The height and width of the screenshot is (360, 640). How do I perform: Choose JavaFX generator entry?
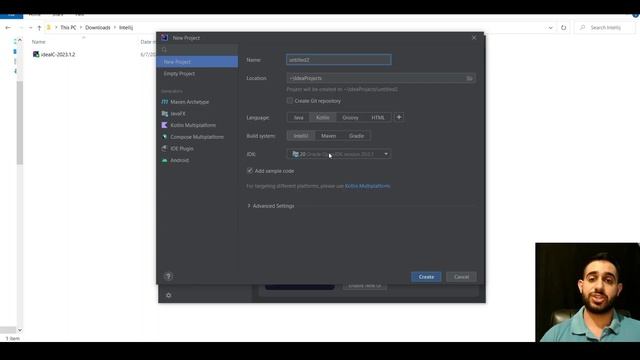[x=178, y=113]
